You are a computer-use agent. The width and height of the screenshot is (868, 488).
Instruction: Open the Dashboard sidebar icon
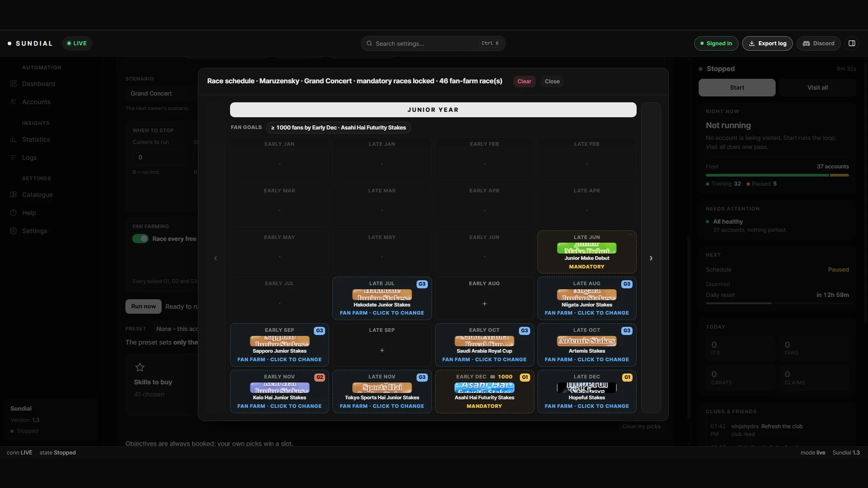click(13, 84)
